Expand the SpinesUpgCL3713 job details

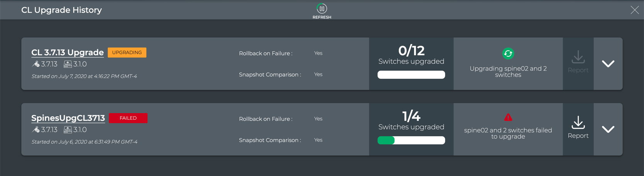click(x=608, y=129)
